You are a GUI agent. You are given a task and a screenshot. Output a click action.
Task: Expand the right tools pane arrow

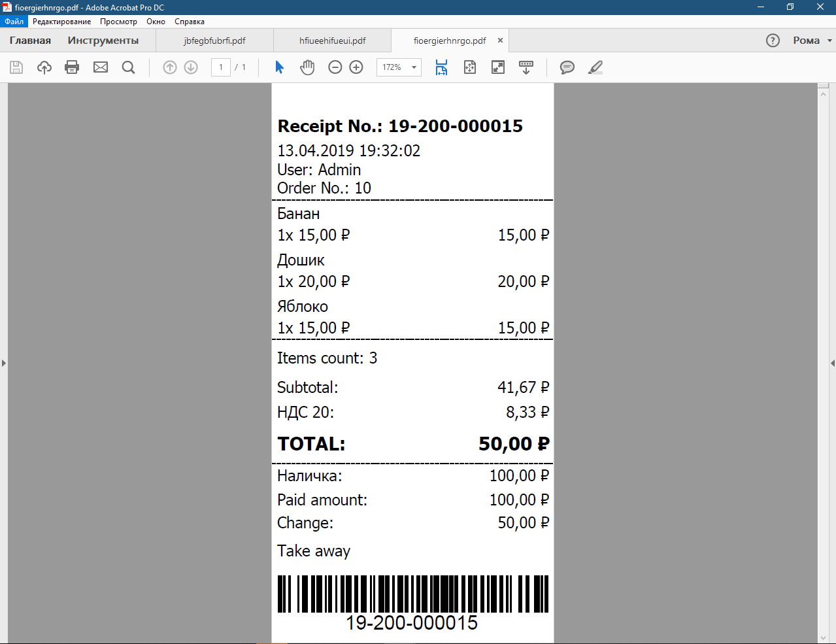tap(832, 363)
